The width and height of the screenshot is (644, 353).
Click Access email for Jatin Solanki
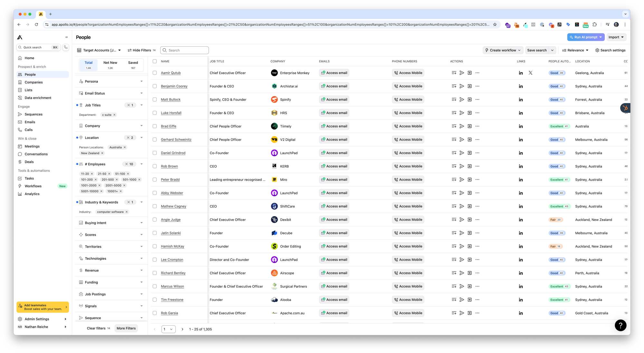334,233
